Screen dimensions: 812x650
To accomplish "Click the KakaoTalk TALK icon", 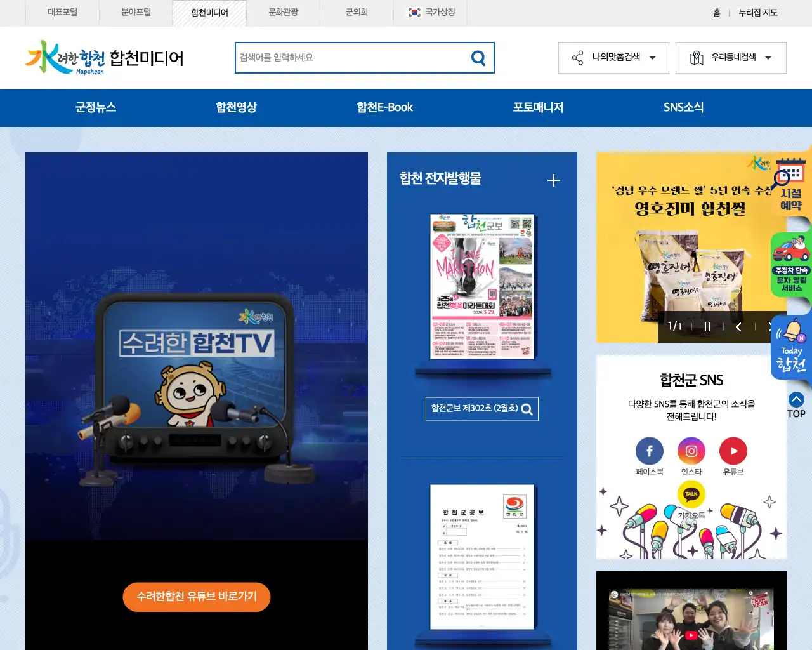I will pyautogui.click(x=691, y=495).
